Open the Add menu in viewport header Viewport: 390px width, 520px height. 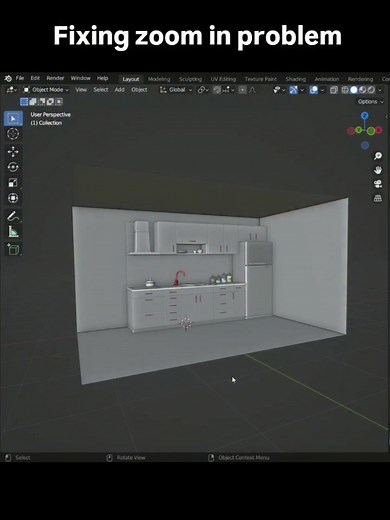[119, 90]
